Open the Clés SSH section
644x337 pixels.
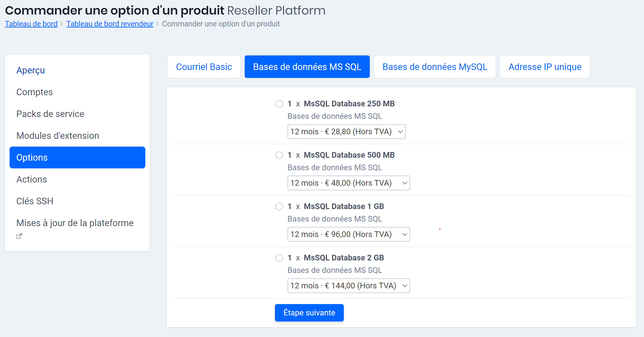tap(35, 201)
